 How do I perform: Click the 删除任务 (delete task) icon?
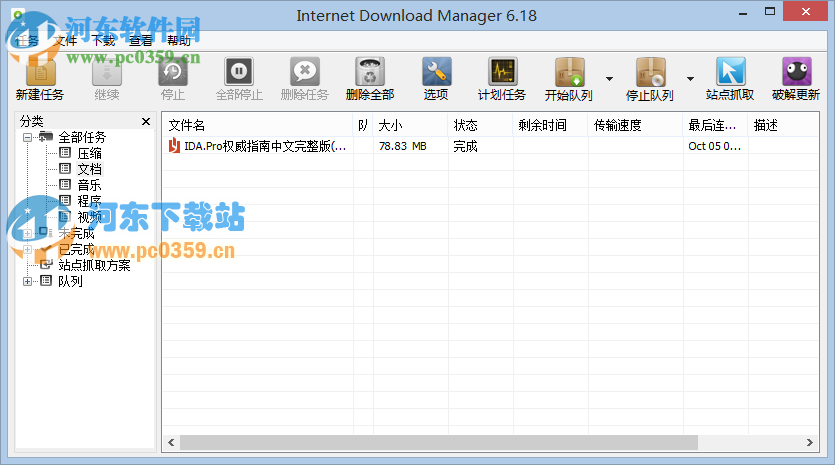[305, 71]
